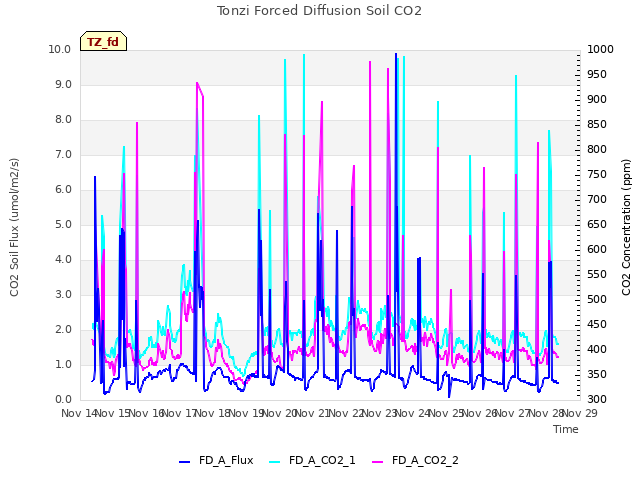Click the CO2 Soil Flux left axis label
This screenshot has width=640, height=480.
[14, 227]
